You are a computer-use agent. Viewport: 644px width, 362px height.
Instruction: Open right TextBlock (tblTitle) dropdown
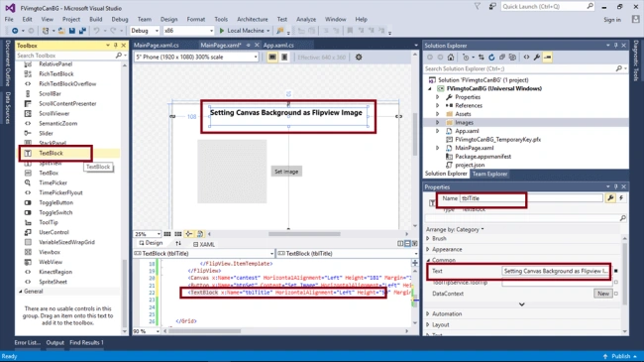(347, 254)
